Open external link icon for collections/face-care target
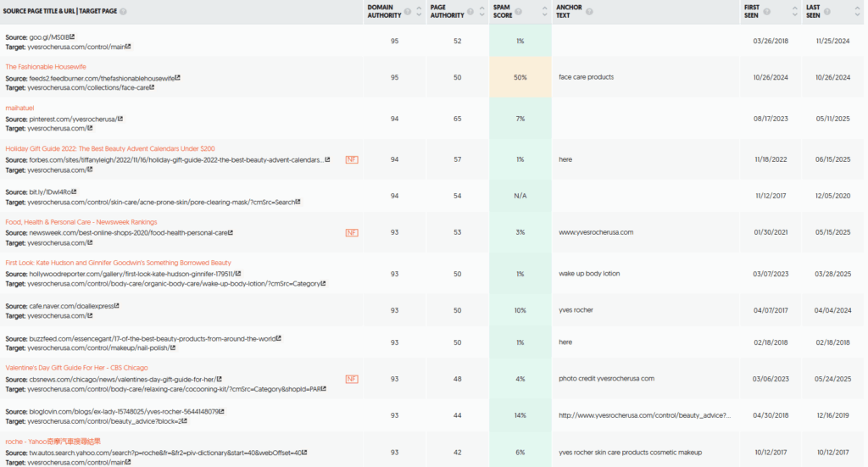This screenshot has width=868, height=467. (152, 87)
